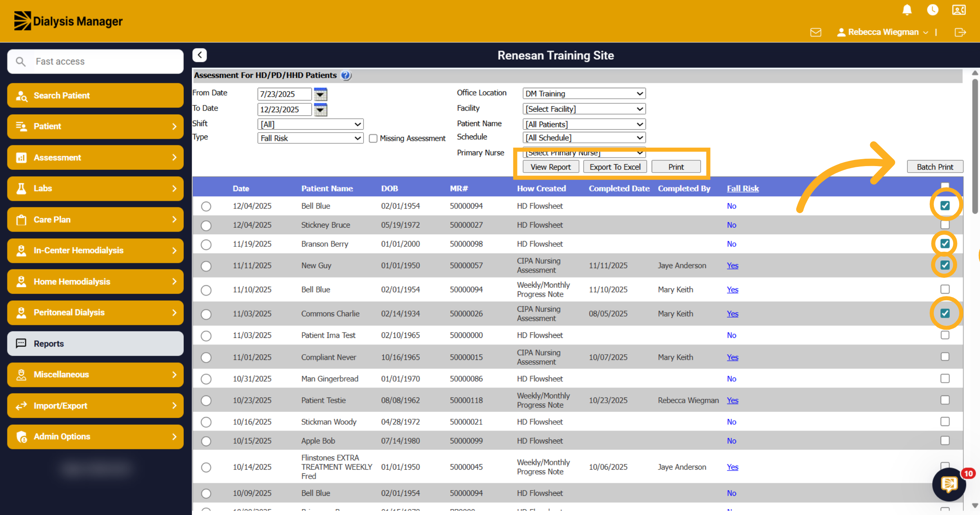Open the Type dropdown showing Fall Risk

[x=310, y=138]
